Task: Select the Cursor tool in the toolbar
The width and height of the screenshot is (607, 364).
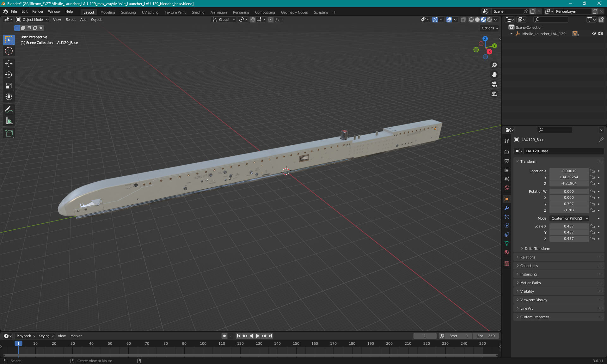Action: point(9,51)
